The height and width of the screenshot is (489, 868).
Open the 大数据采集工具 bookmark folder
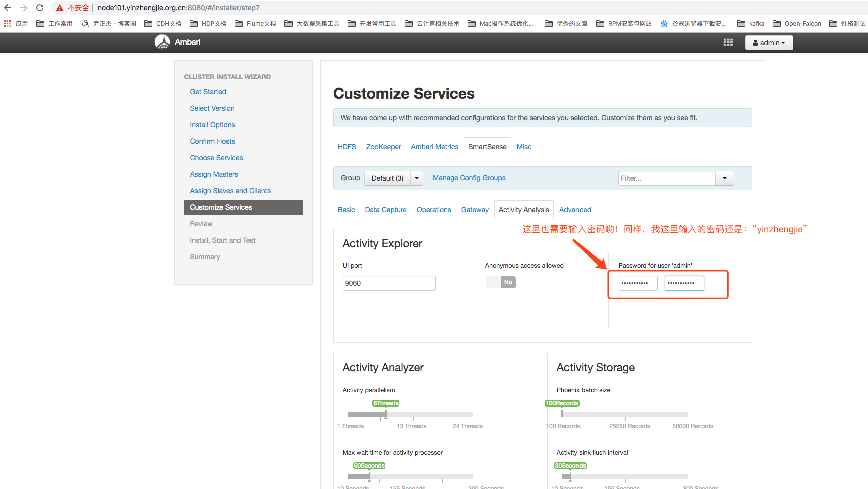coord(312,23)
